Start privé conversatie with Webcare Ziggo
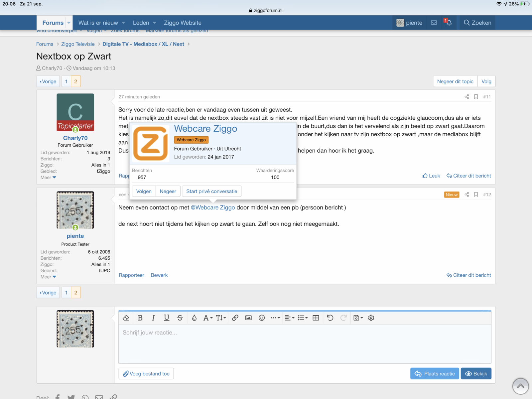Screen dimensions: 532x399 coord(212,192)
